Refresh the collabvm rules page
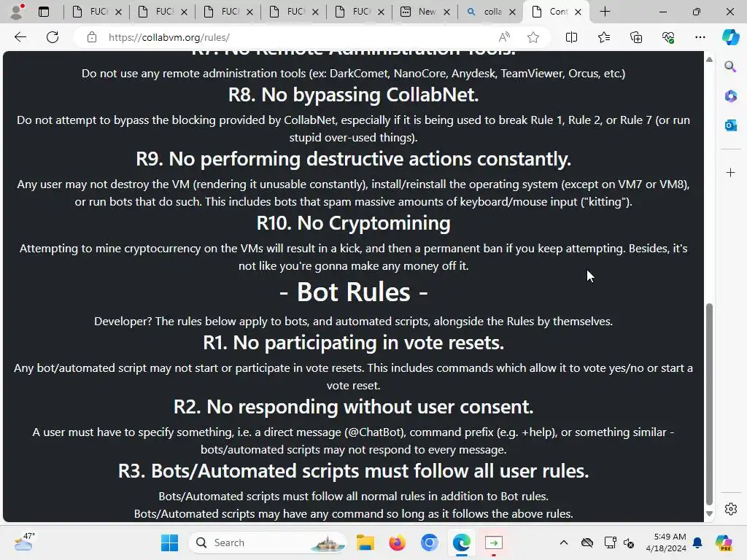The height and width of the screenshot is (560, 747). click(53, 37)
